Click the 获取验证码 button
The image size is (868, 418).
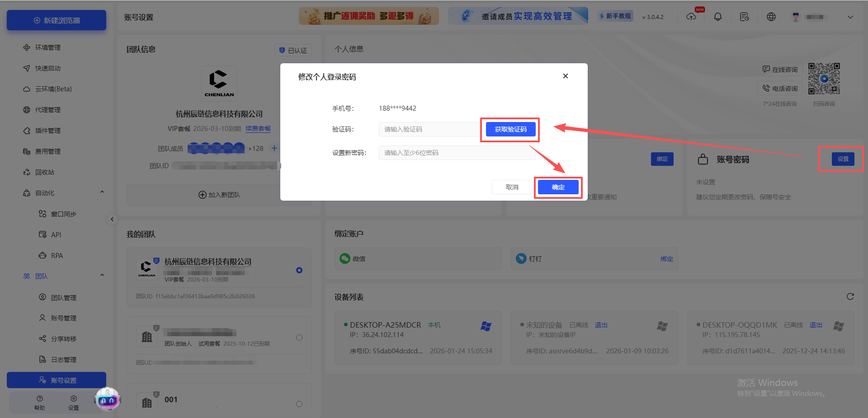click(509, 129)
